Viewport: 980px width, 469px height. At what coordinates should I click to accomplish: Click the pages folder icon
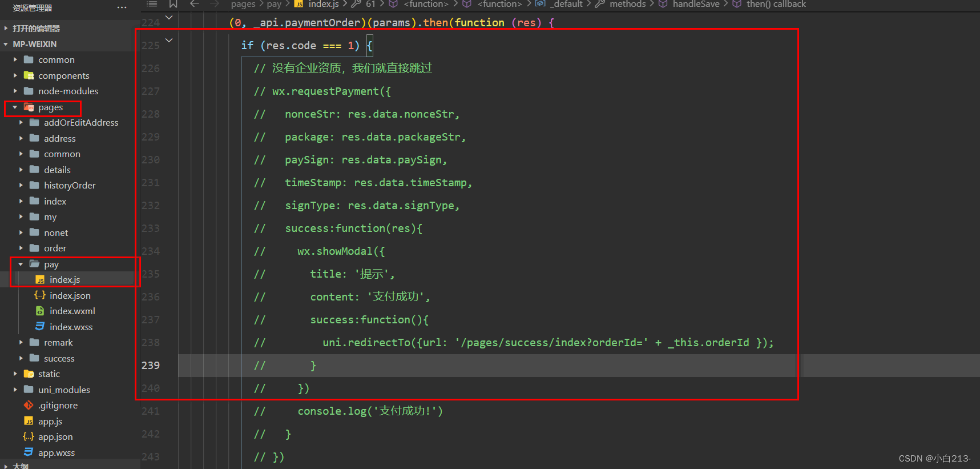(29, 107)
